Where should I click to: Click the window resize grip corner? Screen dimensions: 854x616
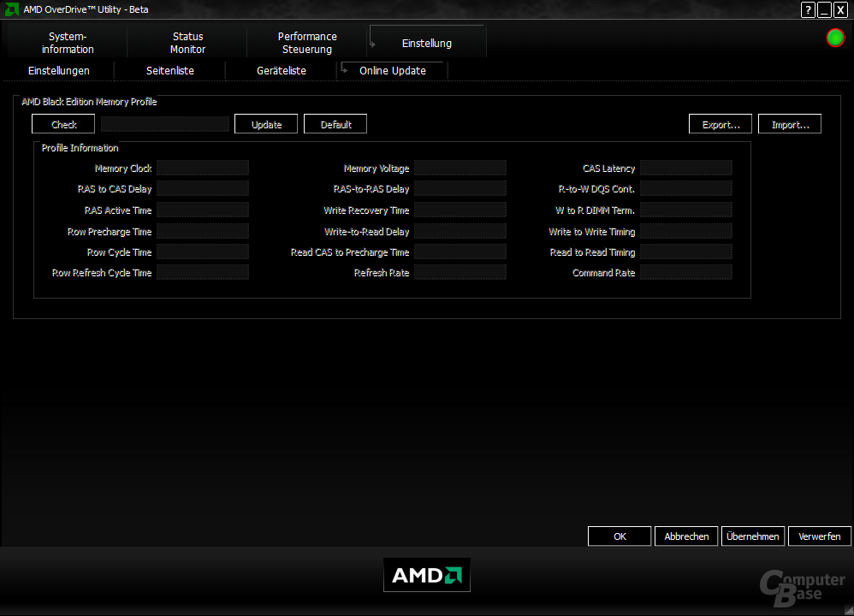[849, 611]
